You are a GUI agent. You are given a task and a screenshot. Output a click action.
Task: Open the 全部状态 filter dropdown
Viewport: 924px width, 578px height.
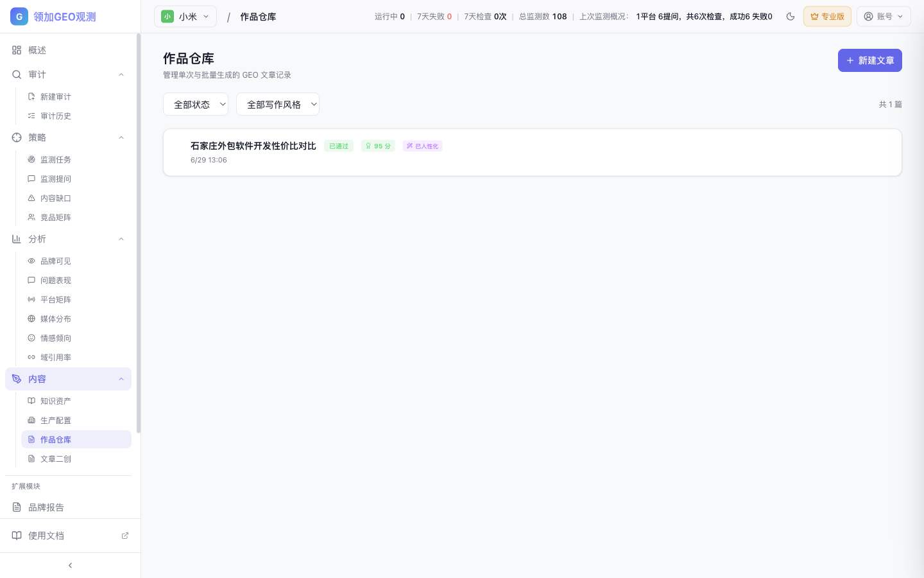click(196, 104)
